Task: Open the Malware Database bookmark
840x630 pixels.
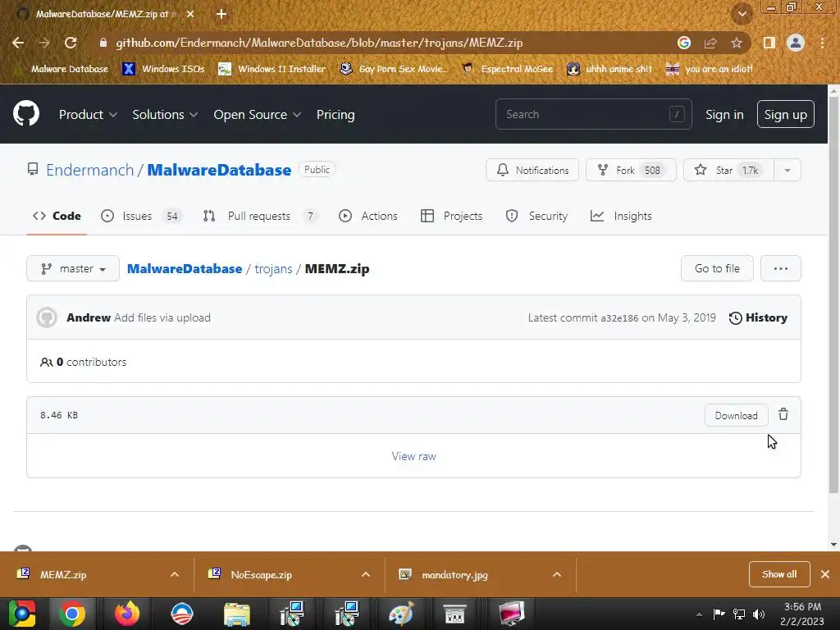Action: pyautogui.click(x=61, y=69)
